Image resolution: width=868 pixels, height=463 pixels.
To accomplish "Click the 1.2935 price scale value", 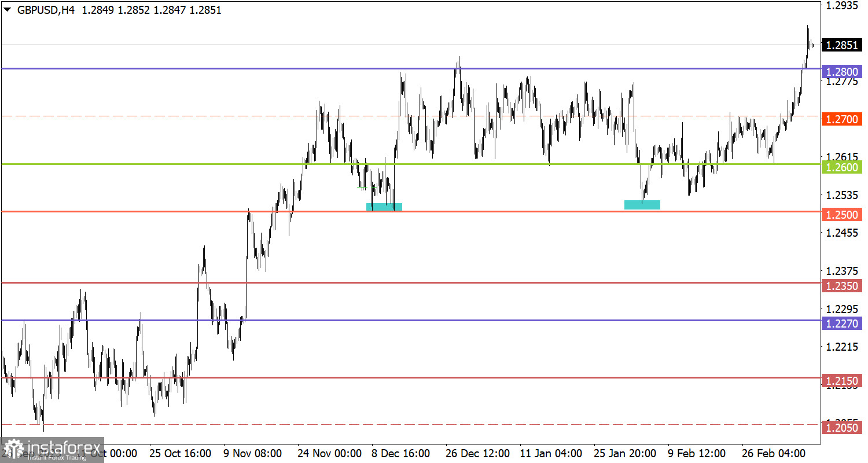I will pyautogui.click(x=842, y=6).
